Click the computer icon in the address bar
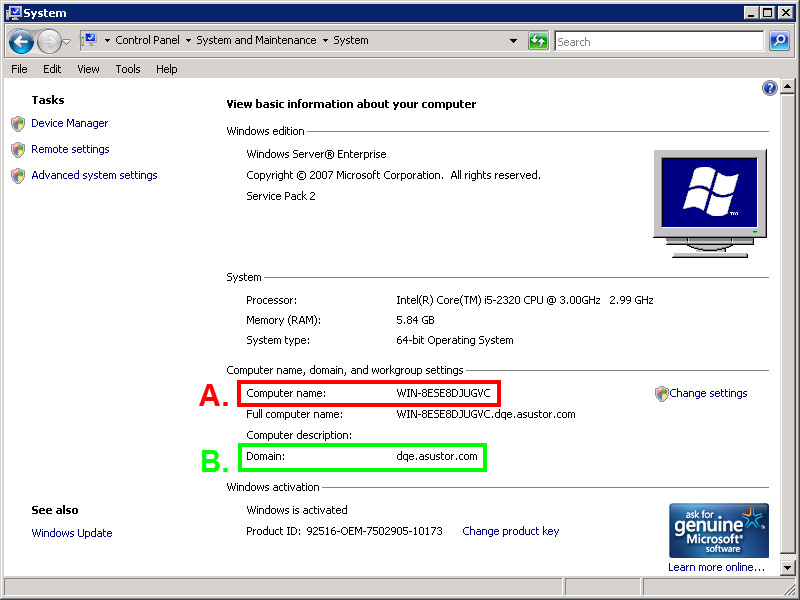The height and width of the screenshot is (600, 800). [x=89, y=40]
